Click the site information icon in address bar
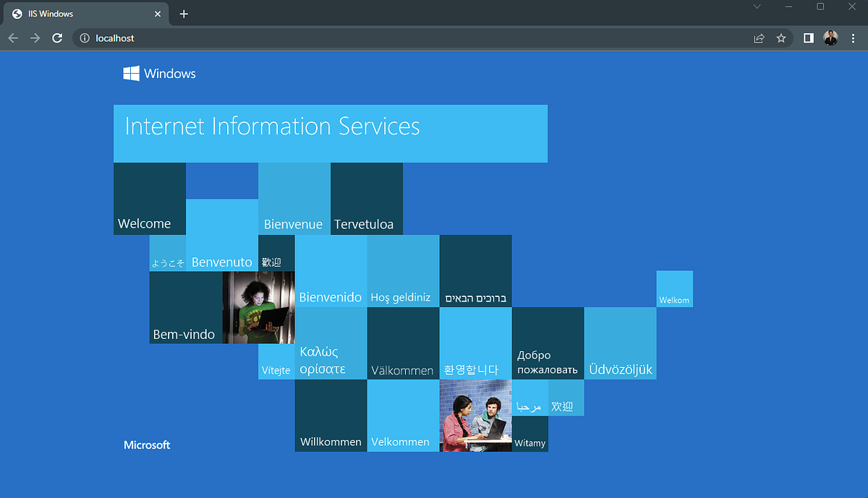This screenshot has width=868, height=498. [85, 38]
